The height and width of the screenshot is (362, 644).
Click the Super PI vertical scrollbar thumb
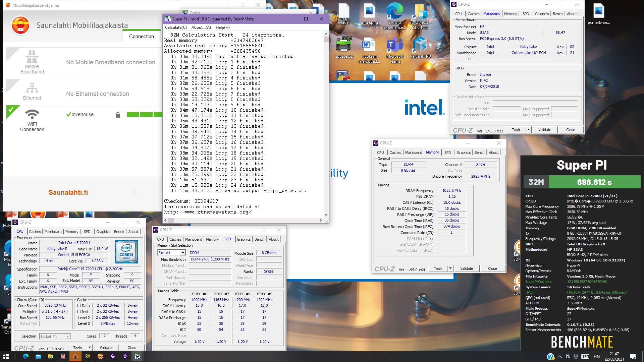pos(326,39)
